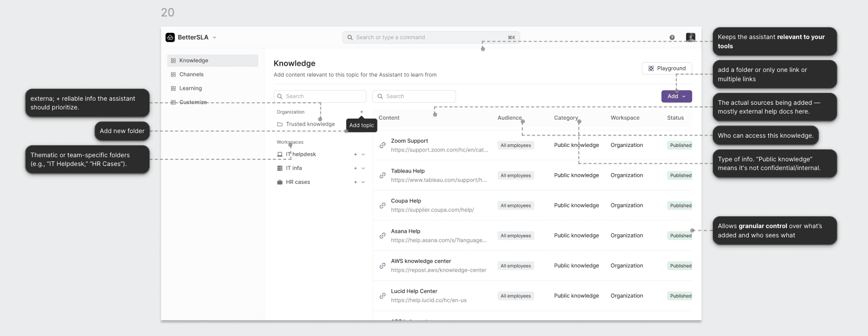This screenshot has height=336, width=868.
Task: Focus the Search or type a command field
Action: click(431, 38)
